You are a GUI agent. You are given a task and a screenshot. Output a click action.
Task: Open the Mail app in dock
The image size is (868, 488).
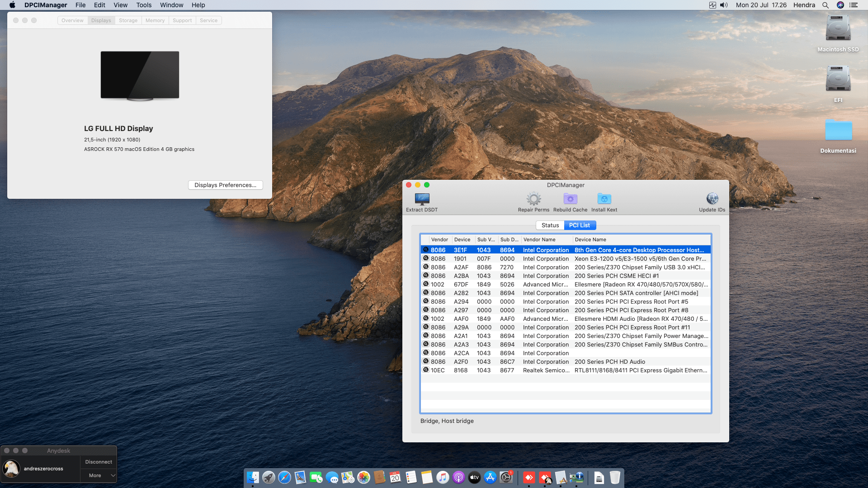tap(300, 477)
